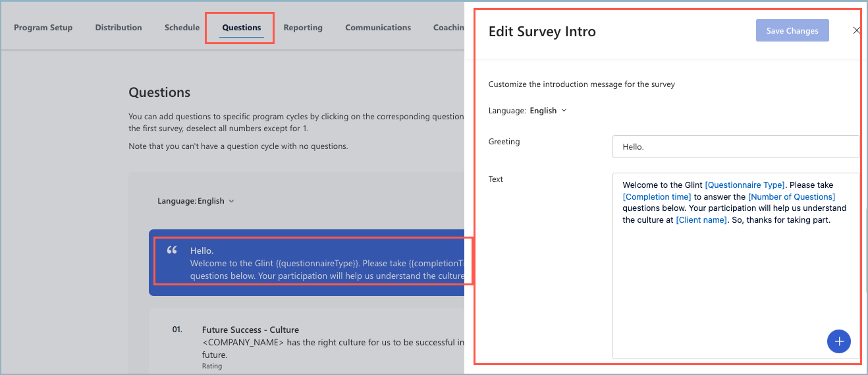Click the Greeting input field
The image size is (868, 375).
tap(736, 147)
